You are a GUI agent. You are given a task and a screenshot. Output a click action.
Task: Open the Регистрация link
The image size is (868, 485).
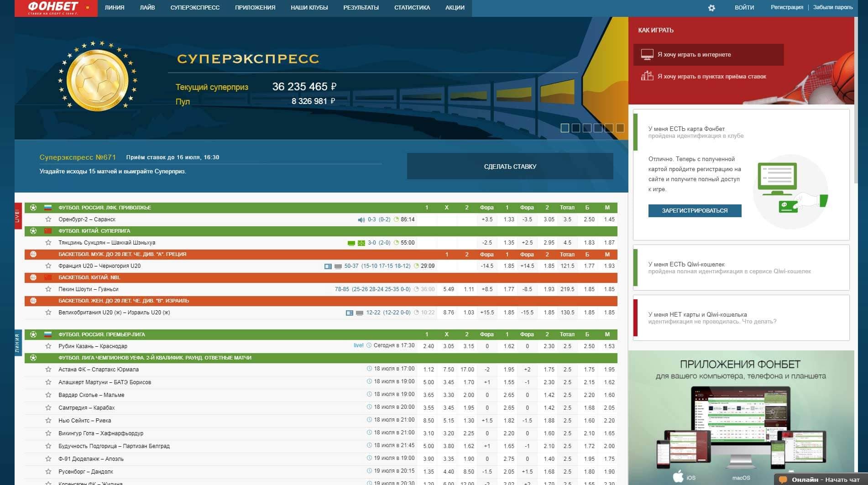(x=787, y=7)
